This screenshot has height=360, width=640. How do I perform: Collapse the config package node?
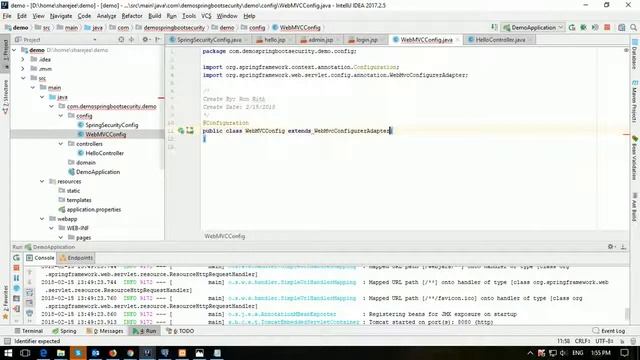(61, 116)
